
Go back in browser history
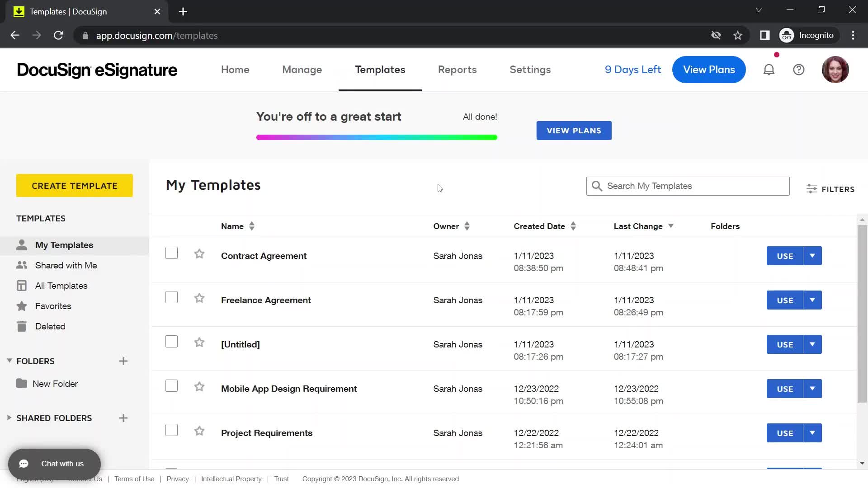15,35
